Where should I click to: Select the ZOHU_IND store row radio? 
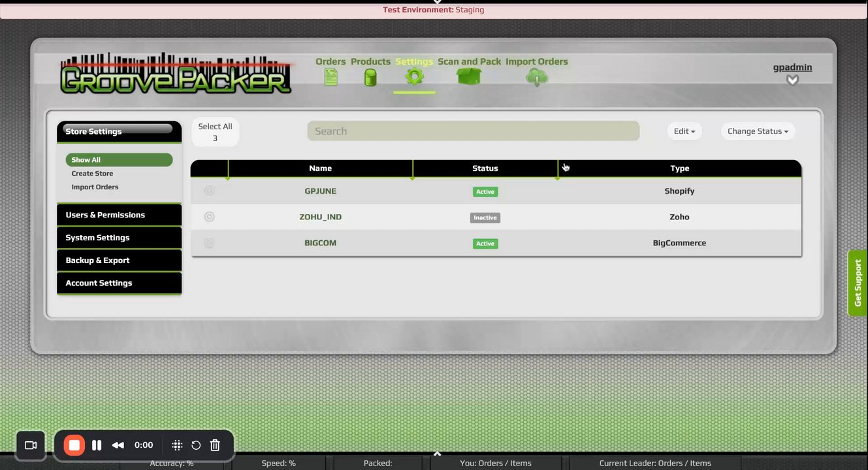pos(209,217)
